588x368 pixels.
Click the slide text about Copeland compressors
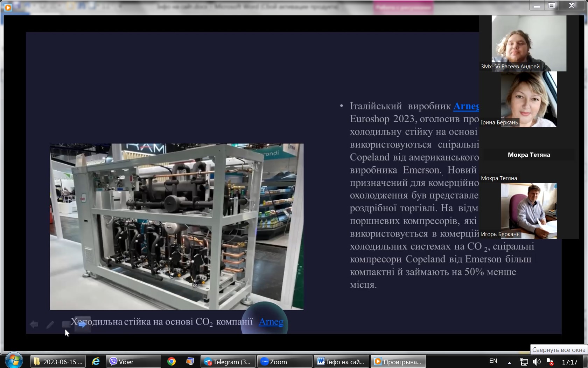pyautogui.click(x=442, y=195)
